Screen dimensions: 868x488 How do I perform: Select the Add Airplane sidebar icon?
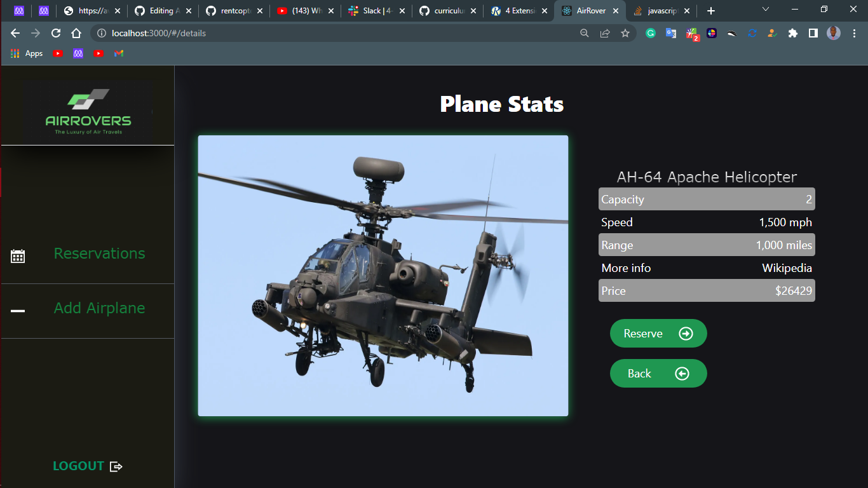(18, 311)
